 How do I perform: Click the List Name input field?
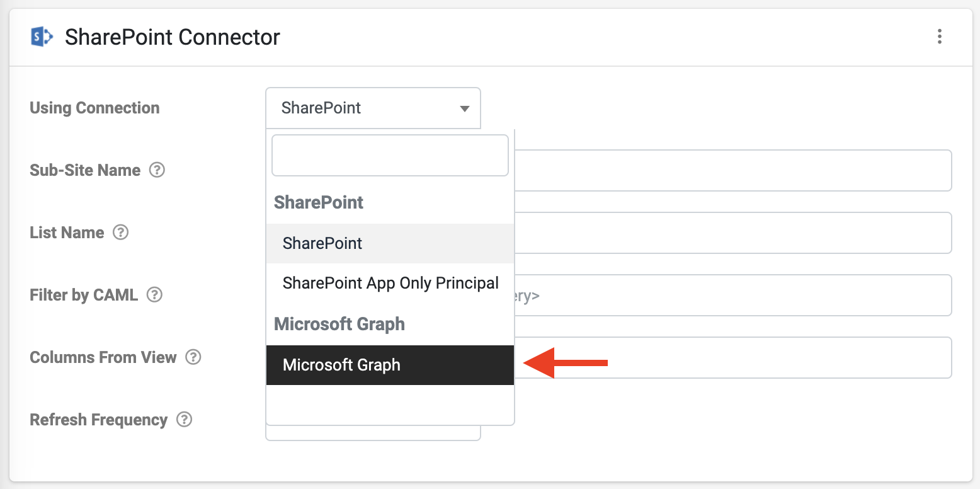(x=732, y=233)
